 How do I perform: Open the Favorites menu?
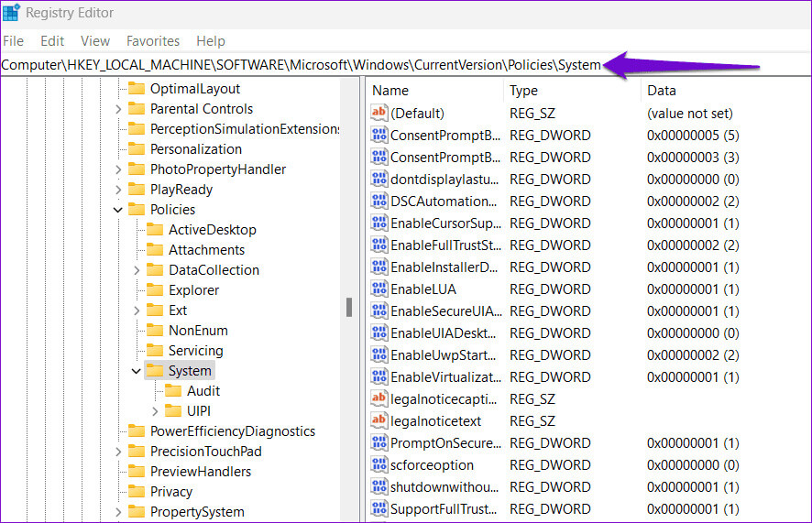[153, 41]
